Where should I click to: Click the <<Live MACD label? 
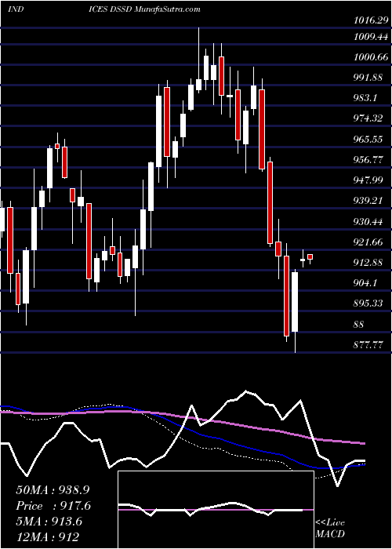pos(330,529)
